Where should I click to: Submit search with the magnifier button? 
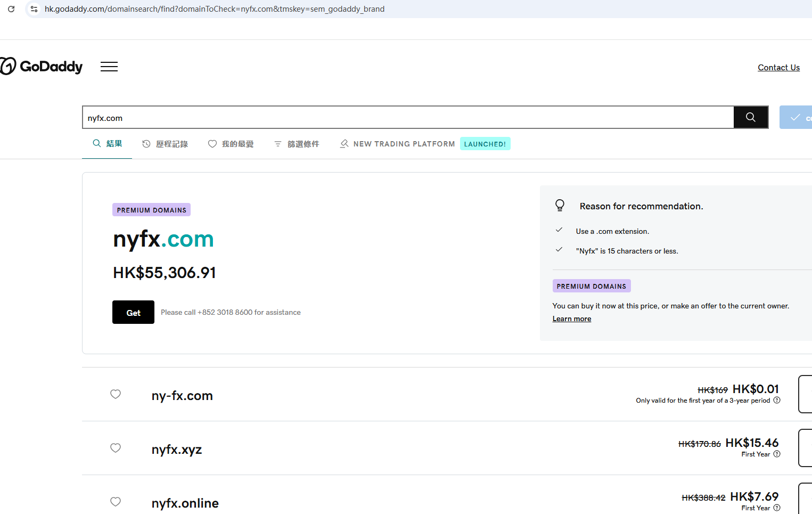pos(751,117)
